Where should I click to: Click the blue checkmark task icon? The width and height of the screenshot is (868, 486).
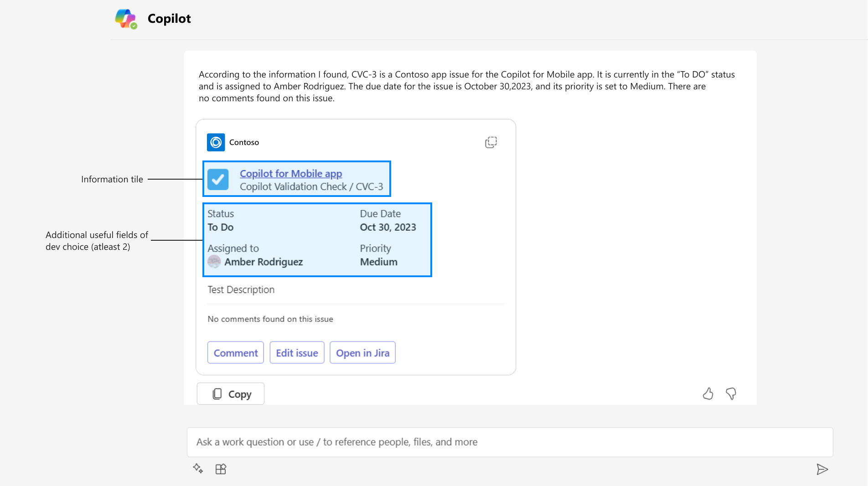pos(218,180)
